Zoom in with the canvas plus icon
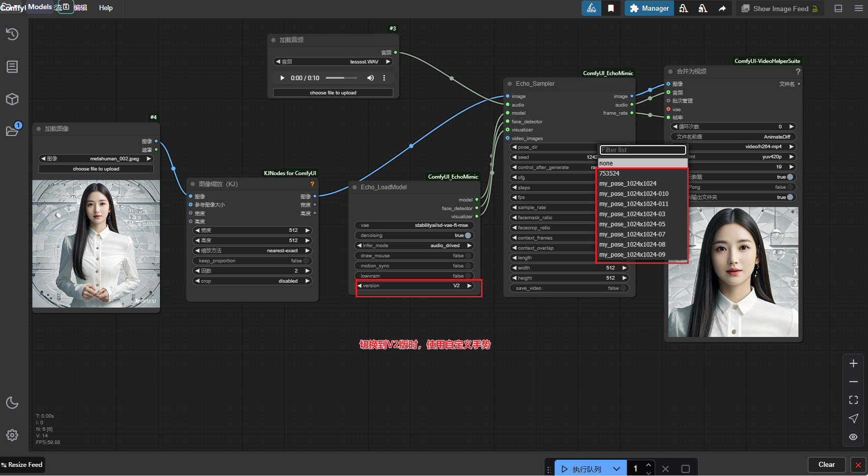The image size is (868, 476). click(853, 363)
